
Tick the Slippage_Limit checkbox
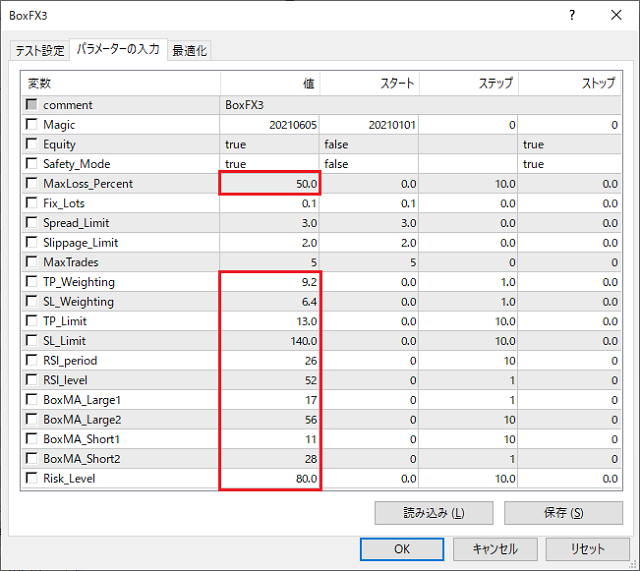tap(31, 242)
